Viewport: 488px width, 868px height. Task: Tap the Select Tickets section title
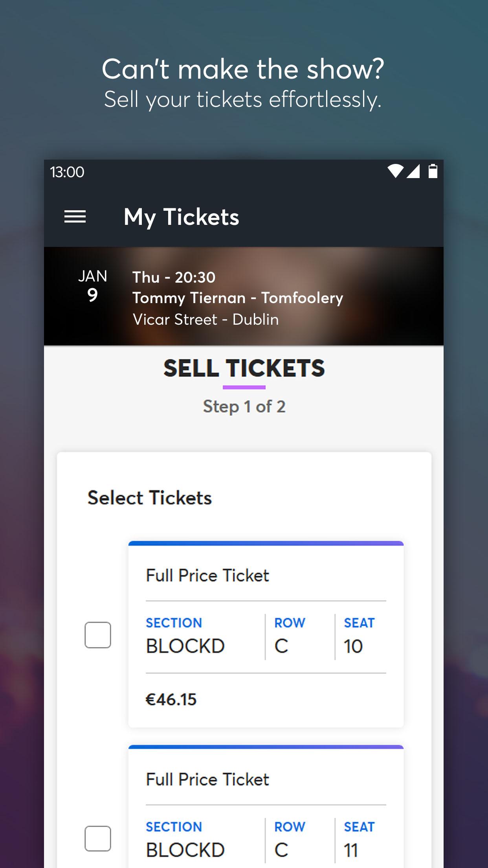point(150,498)
